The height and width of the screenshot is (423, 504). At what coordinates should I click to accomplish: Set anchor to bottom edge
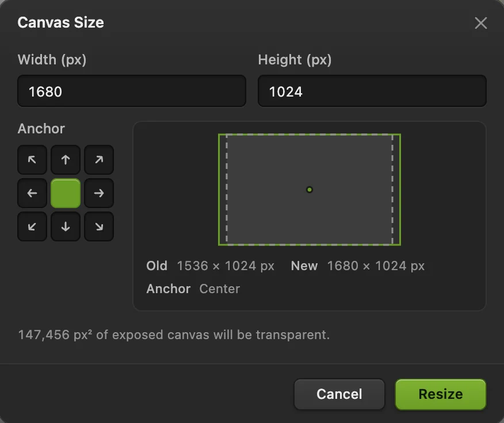point(66,226)
